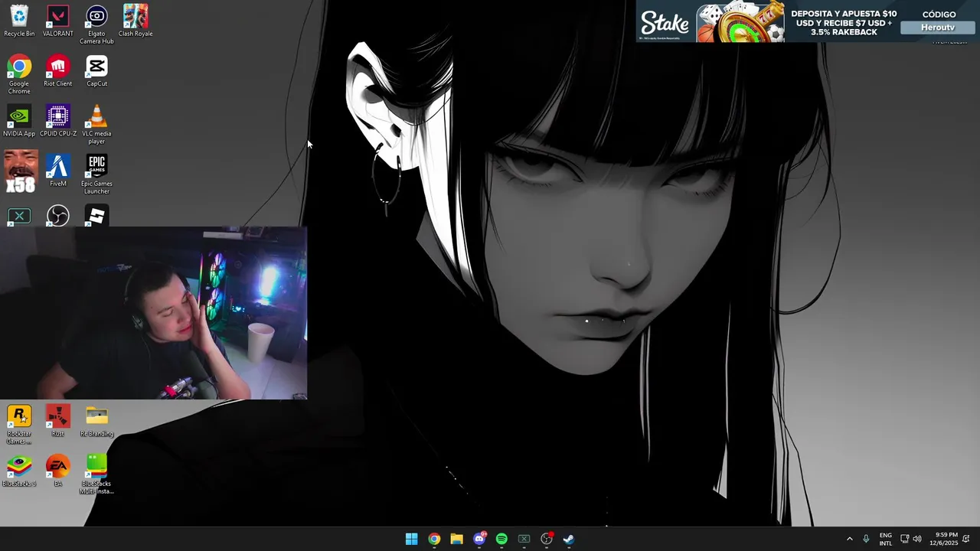Click the microphone tray icon
The image size is (980, 551).
(x=866, y=539)
